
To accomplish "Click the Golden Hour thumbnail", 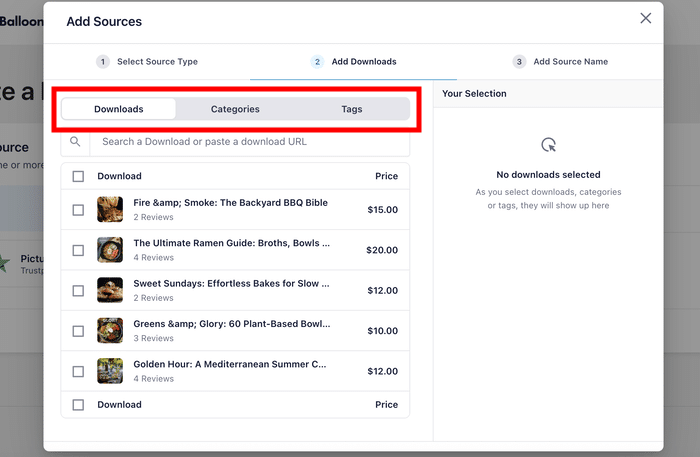I will tap(110, 371).
